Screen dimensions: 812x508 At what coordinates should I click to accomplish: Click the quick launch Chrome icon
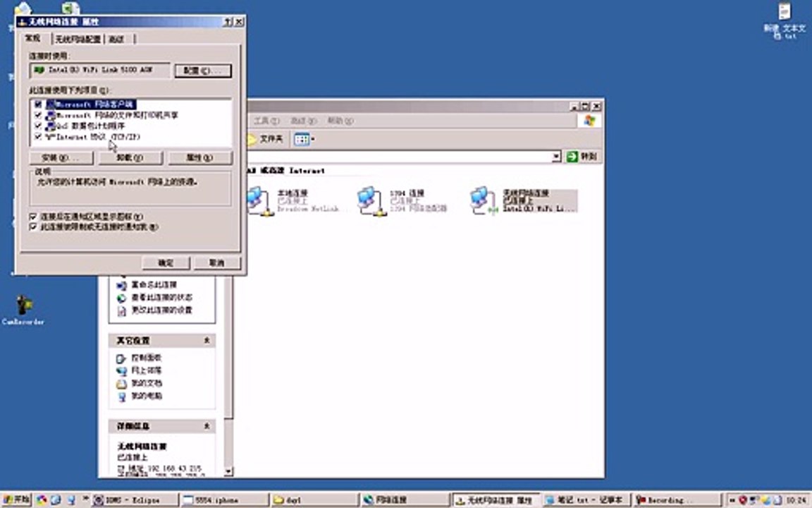pyautogui.click(x=42, y=500)
